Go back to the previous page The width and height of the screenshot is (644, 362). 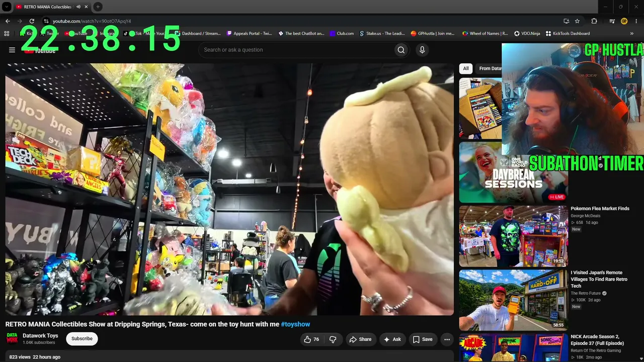[8, 21]
